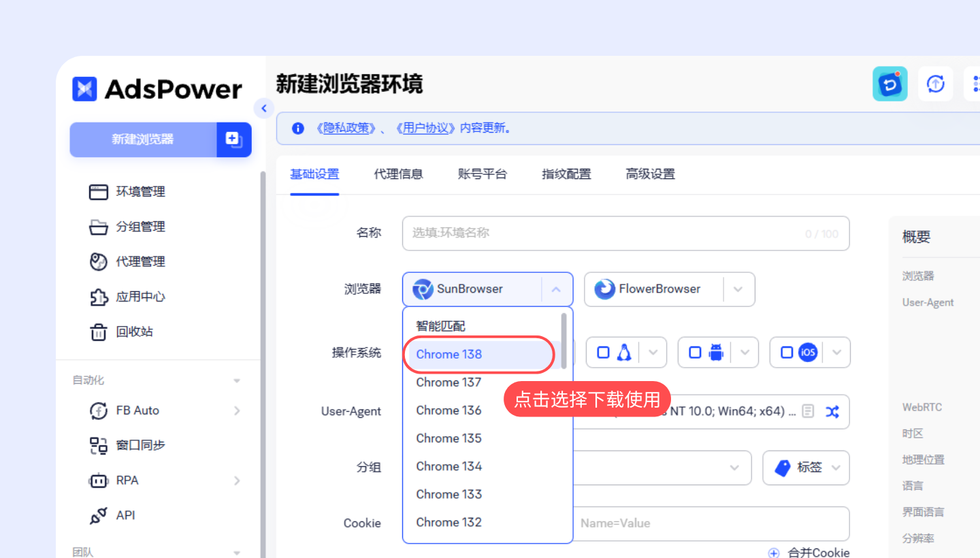
Task: Click the Cookie input field
Action: pos(711,523)
